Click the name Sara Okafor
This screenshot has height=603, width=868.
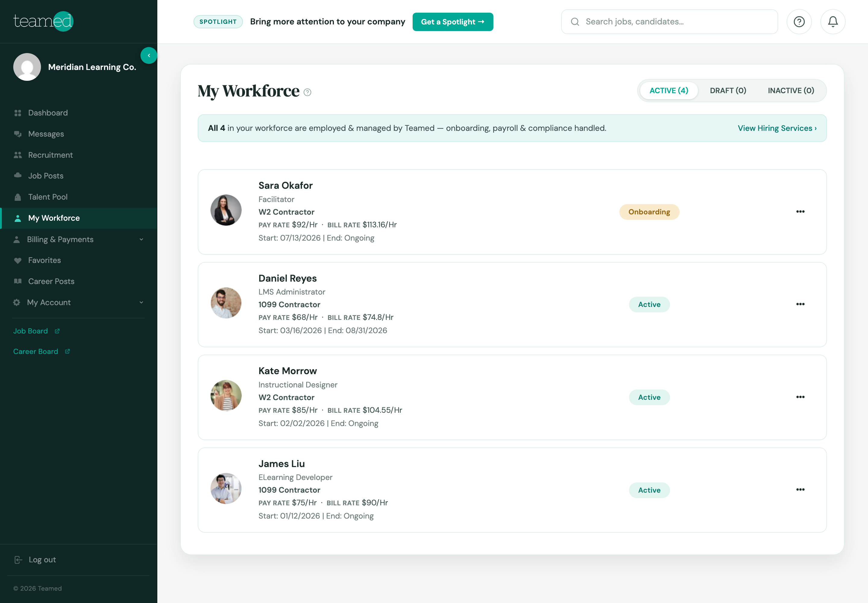285,185
